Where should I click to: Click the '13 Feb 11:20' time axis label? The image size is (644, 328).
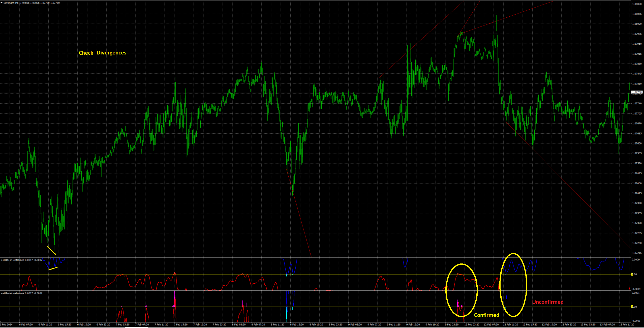coord(627,324)
